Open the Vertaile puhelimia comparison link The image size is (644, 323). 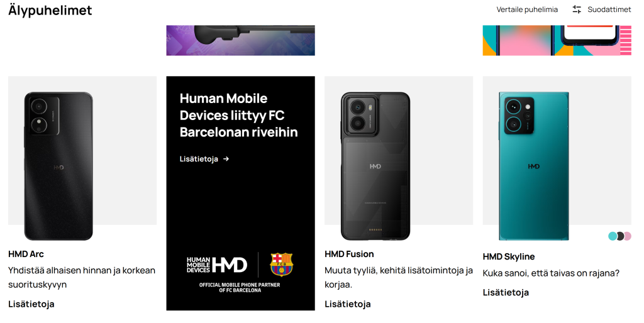[x=527, y=9]
